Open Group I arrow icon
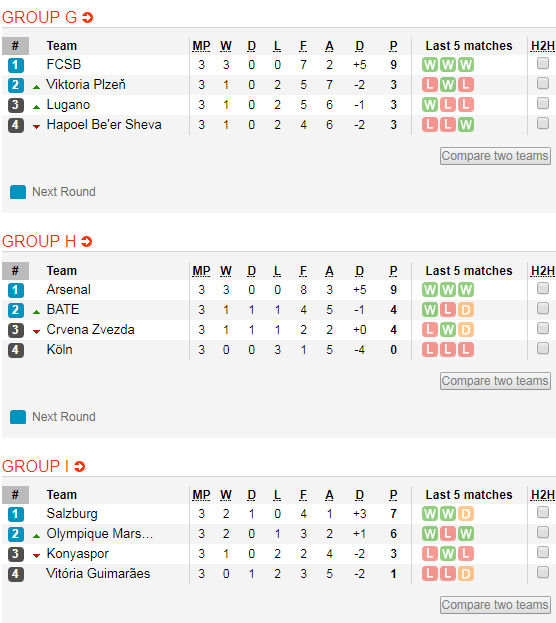The image size is (556, 623). (x=79, y=466)
